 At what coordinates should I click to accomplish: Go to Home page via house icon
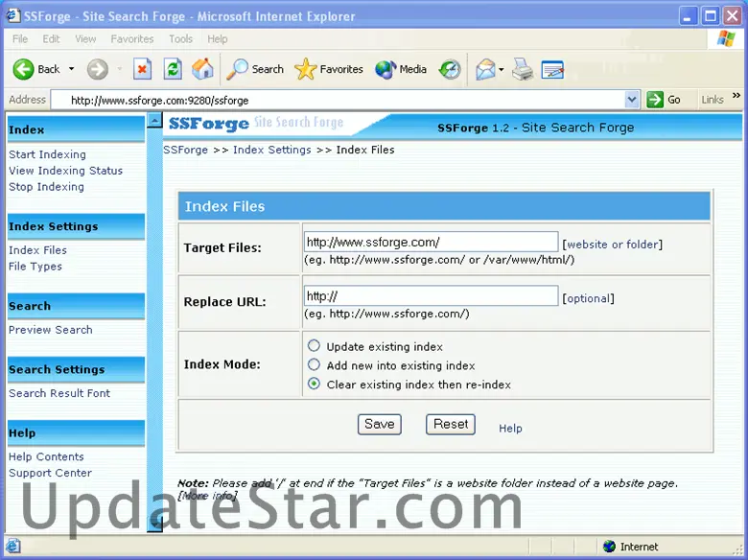202,70
